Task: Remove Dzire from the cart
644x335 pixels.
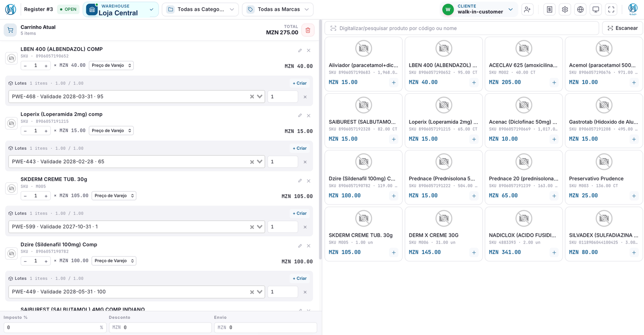Action: coord(309,246)
